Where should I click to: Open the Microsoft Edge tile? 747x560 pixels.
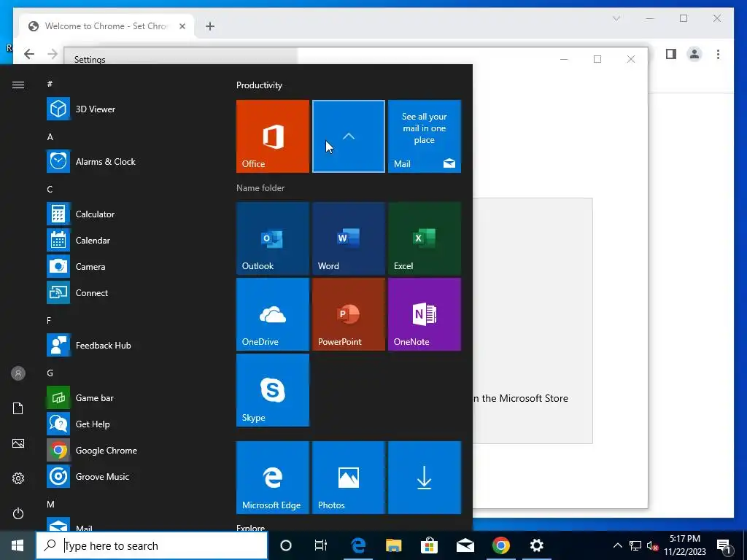click(273, 478)
